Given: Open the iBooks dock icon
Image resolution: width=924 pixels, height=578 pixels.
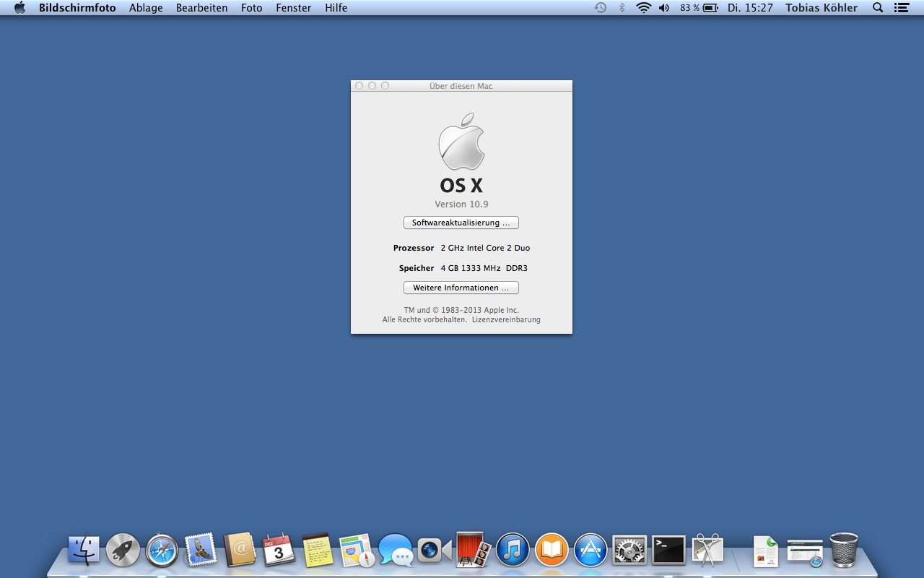Looking at the screenshot, I should [x=552, y=551].
